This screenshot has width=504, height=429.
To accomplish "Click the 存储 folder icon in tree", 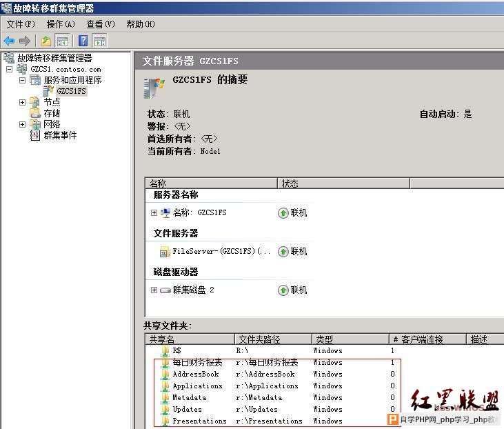I will point(34,113).
